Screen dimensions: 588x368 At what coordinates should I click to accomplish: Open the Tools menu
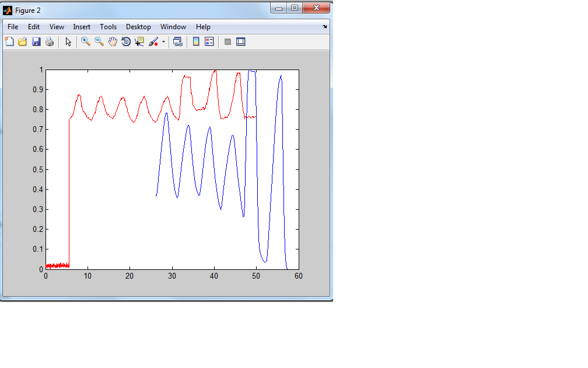tap(108, 27)
